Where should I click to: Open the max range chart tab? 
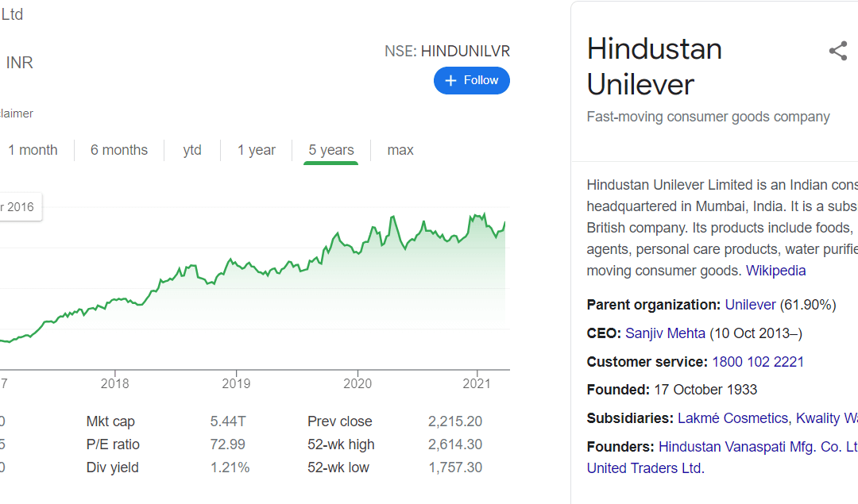click(400, 150)
